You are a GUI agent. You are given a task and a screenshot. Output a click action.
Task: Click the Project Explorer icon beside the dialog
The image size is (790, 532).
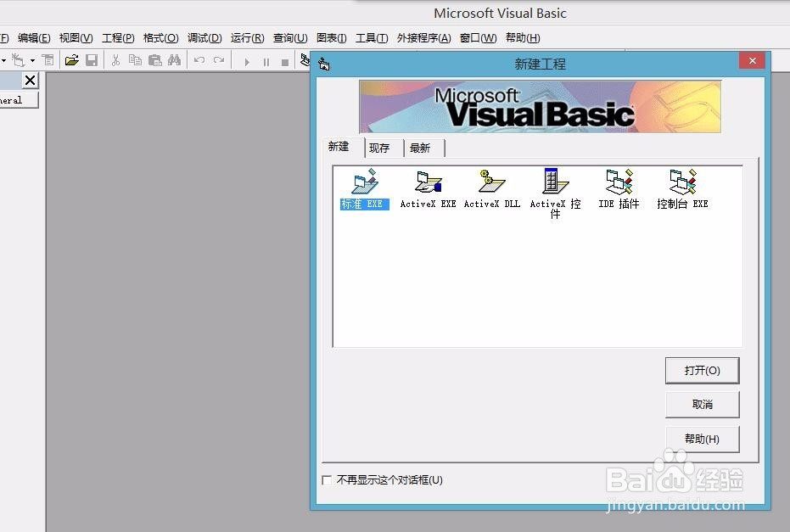[x=305, y=60]
